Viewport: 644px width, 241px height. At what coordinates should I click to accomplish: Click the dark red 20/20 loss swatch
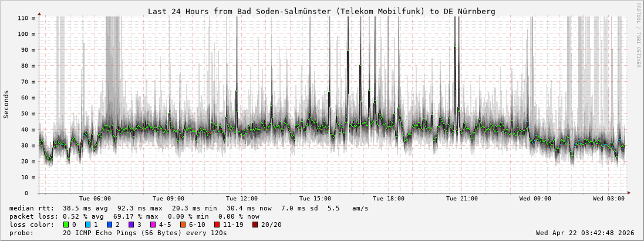[255, 225]
